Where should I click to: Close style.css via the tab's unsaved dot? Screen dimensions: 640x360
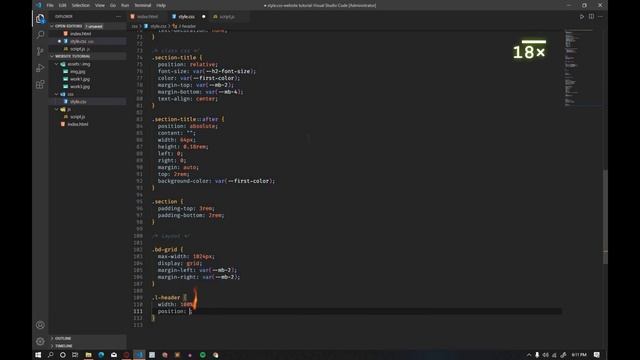coord(204,17)
